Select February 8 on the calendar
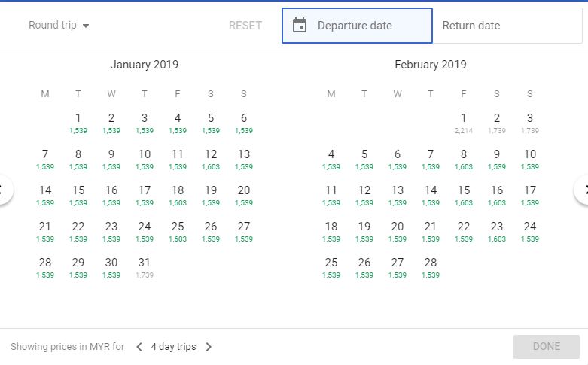This screenshot has width=588, height=365. tap(464, 157)
